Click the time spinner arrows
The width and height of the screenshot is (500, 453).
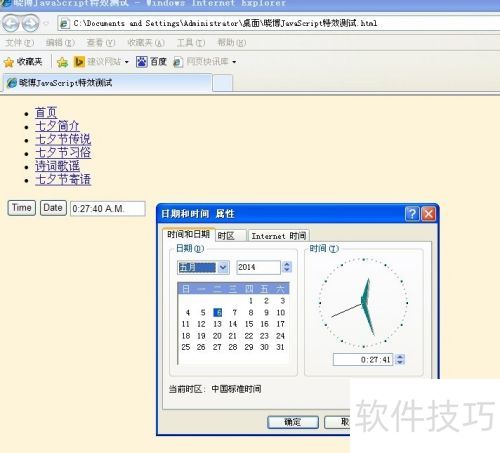click(x=400, y=359)
